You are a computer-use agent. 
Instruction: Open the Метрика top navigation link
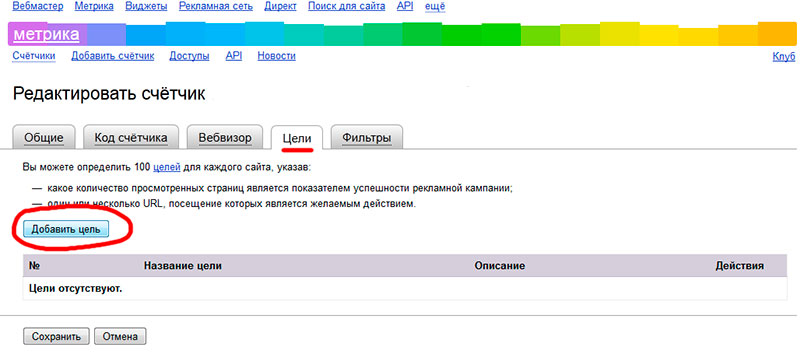(94, 7)
